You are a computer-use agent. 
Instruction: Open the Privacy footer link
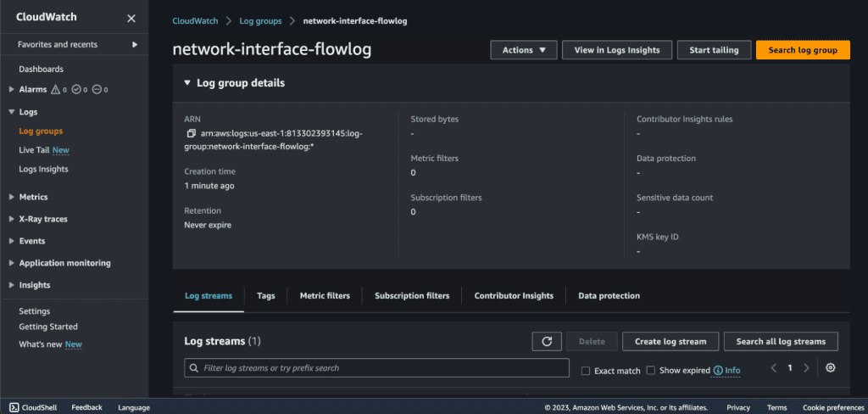click(738, 407)
